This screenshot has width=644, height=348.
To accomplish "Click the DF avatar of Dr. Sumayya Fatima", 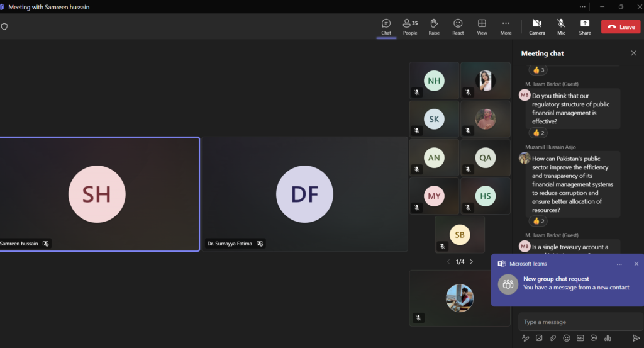I will (x=305, y=194).
